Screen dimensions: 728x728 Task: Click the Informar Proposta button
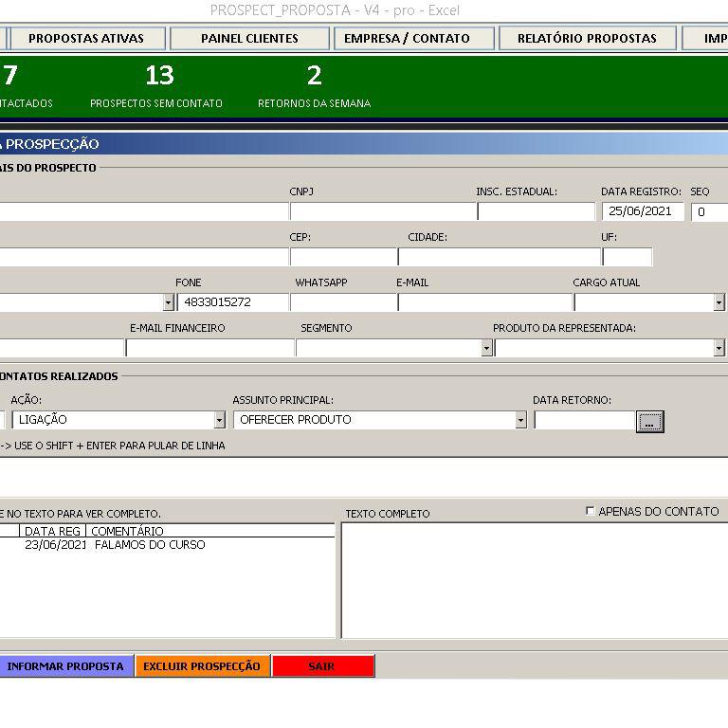click(65, 666)
